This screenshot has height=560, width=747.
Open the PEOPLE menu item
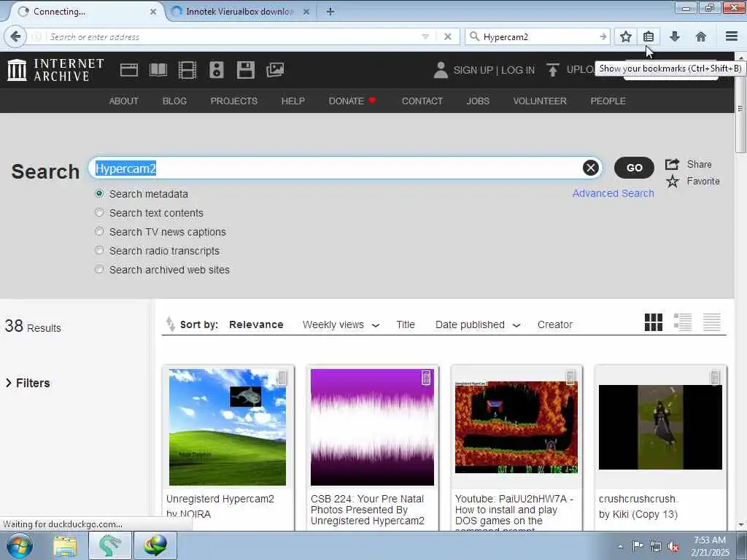pyautogui.click(x=608, y=101)
